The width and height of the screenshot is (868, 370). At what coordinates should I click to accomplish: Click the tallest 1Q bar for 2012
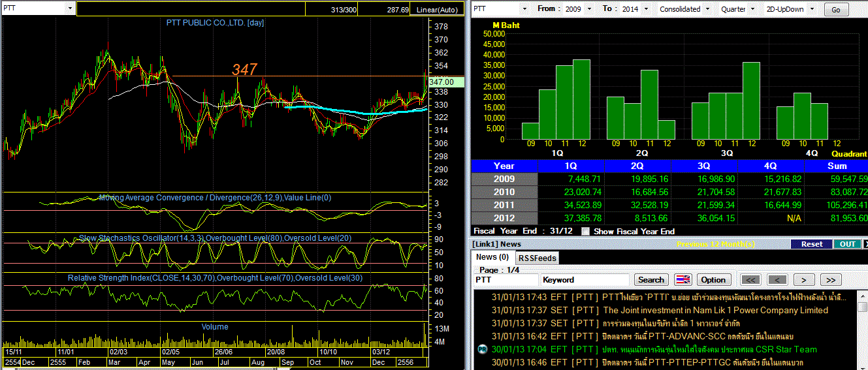(x=581, y=99)
